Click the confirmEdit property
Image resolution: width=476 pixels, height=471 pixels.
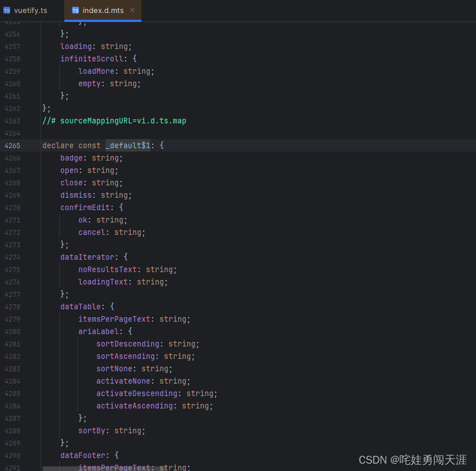[85, 207]
